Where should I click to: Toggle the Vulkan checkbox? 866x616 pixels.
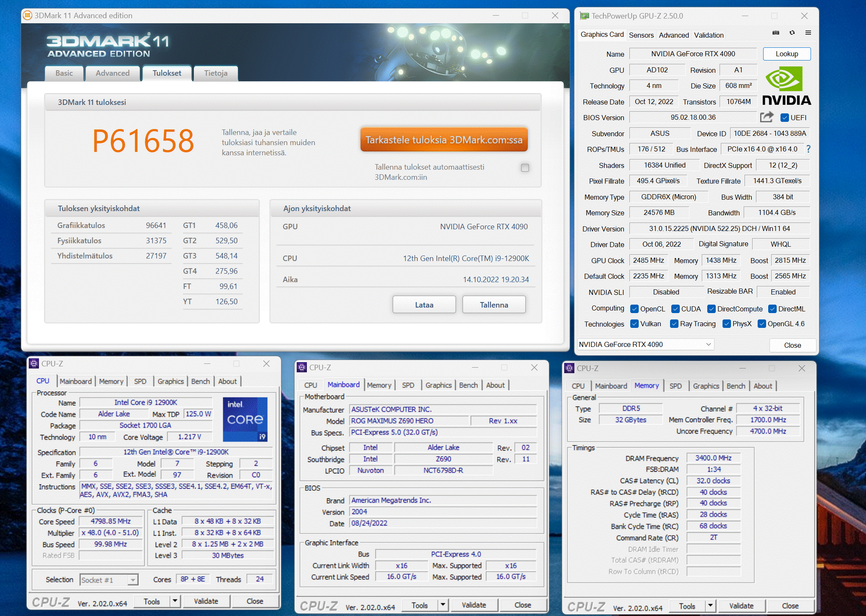click(634, 324)
